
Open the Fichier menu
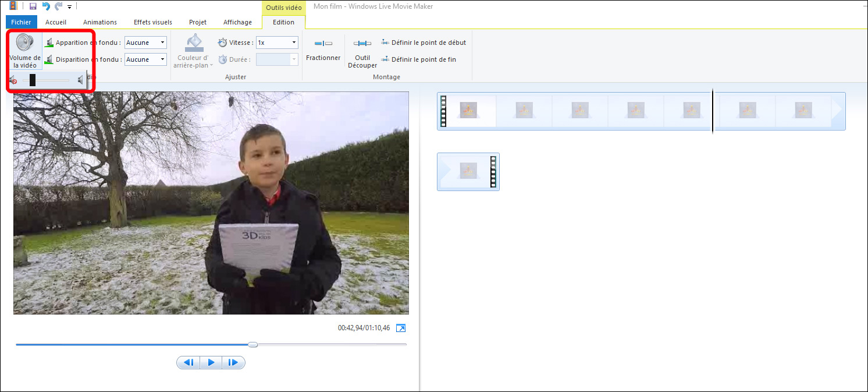(21, 22)
